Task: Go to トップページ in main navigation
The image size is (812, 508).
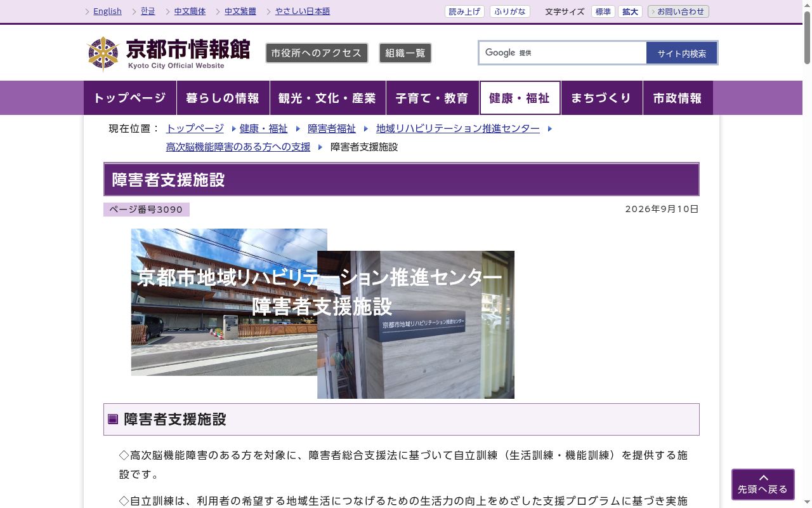Action: tap(130, 98)
